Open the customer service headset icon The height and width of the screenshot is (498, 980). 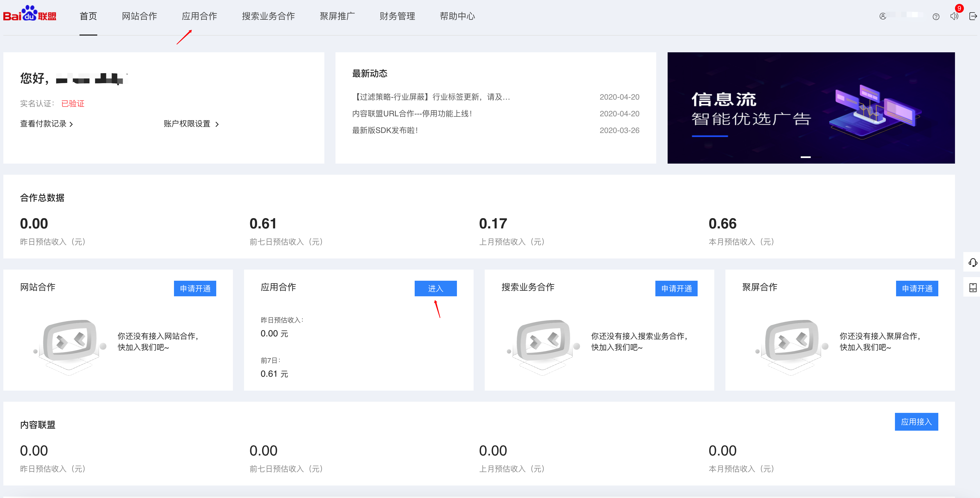pos(973,262)
